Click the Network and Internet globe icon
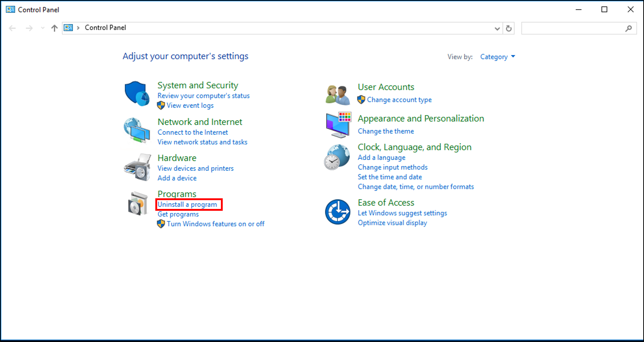Screen dimensions: 644x342 coord(136,130)
